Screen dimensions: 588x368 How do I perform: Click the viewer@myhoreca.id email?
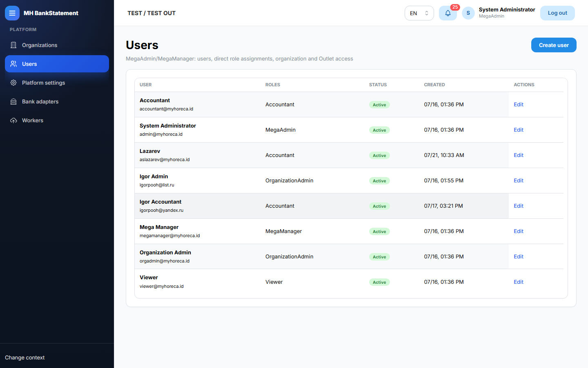click(162, 286)
